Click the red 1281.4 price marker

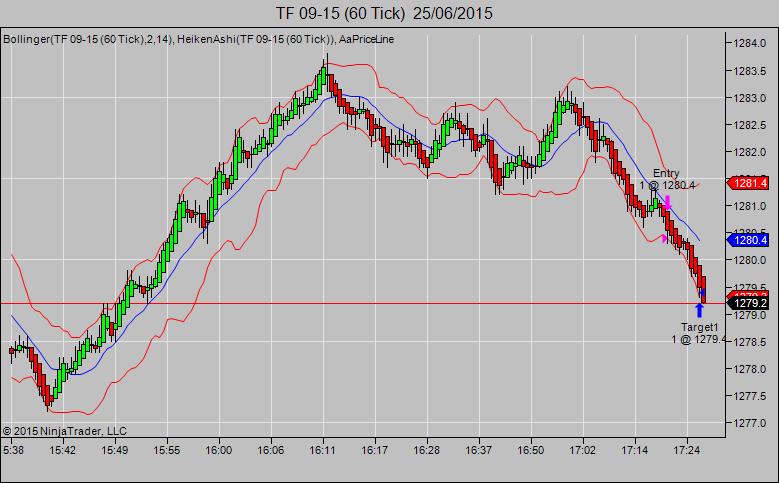(x=748, y=183)
